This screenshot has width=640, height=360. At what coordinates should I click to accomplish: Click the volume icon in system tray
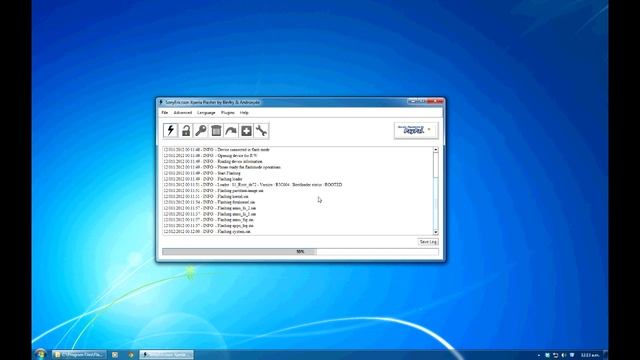pos(564,355)
